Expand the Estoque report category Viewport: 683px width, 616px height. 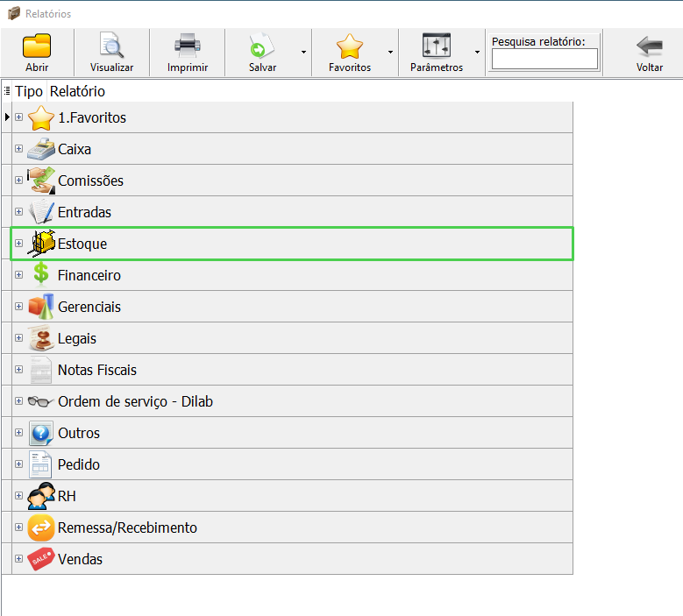point(19,244)
